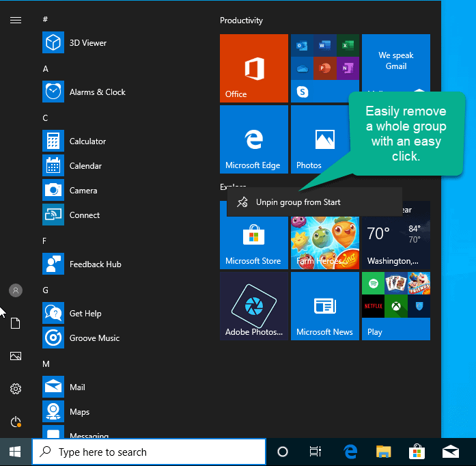This screenshot has height=466, width=476.
Task: Open PowerPoint from the Office folder tile
Action: pos(325,68)
